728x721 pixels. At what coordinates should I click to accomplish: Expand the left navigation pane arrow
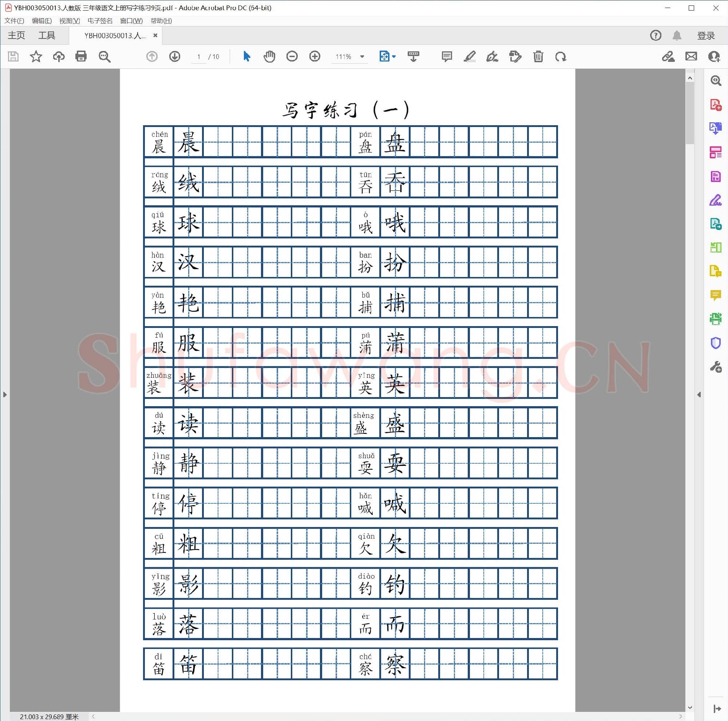click(5, 395)
